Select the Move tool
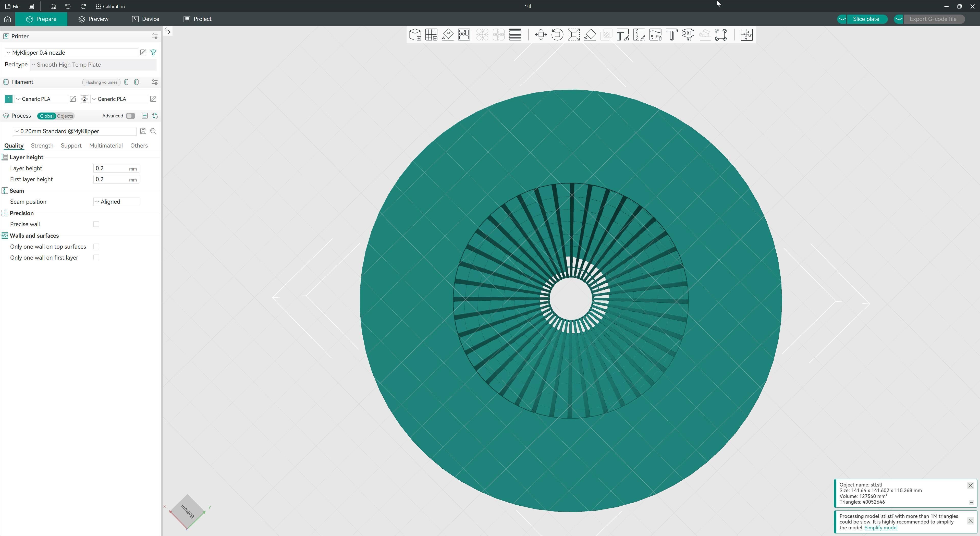Image resolution: width=980 pixels, height=536 pixels. [x=541, y=35]
